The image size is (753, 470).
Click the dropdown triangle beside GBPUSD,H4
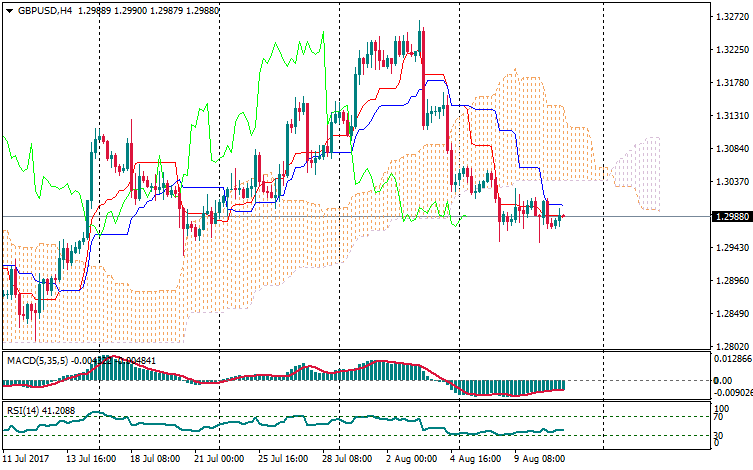click(9, 10)
